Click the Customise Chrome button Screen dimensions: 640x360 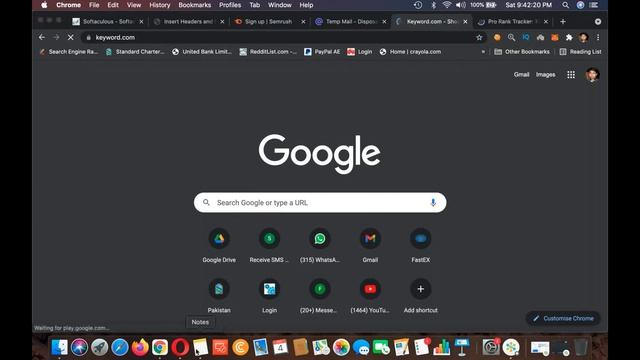point(563,318)
